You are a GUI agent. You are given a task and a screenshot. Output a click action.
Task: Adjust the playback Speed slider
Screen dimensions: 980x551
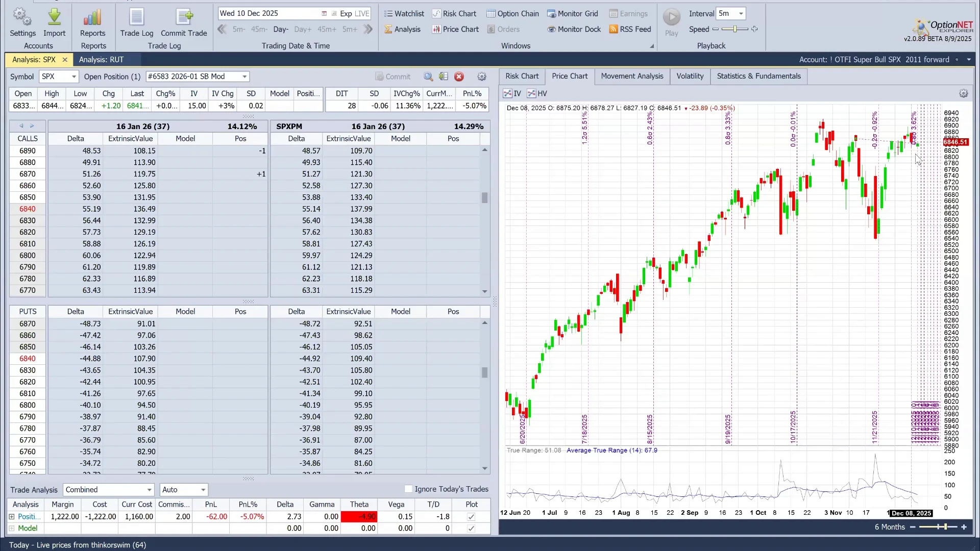[x=735, y=29]
